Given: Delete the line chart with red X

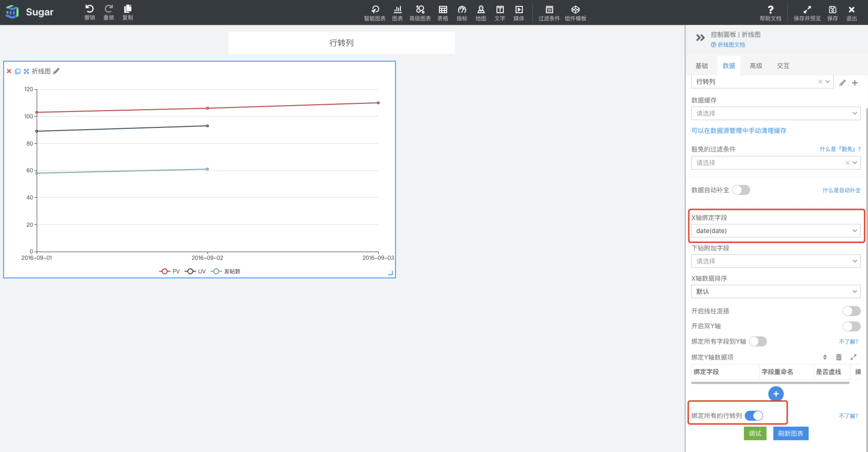Looking at the screenshot, I should click(9, 71).
